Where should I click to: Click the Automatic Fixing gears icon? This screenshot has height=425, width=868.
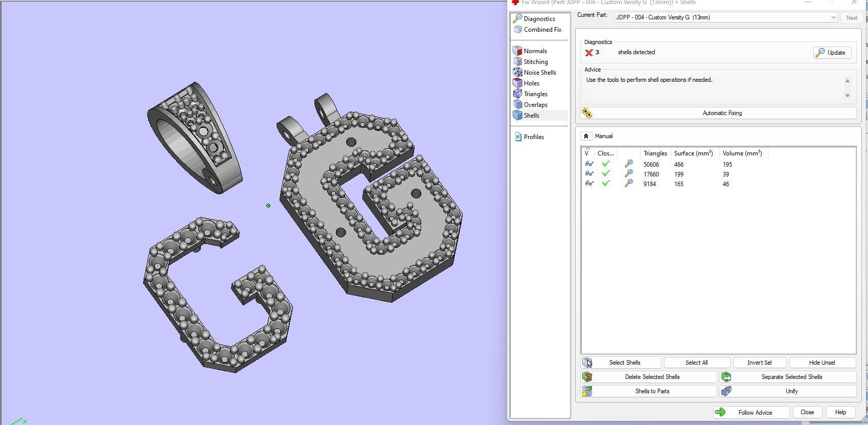pos(587,113)
